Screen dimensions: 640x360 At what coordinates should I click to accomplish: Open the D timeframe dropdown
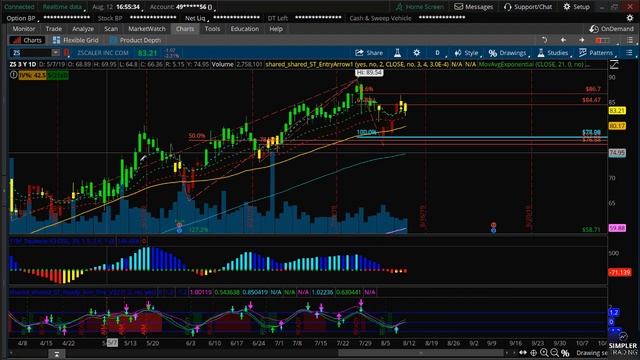coord(438,53)
